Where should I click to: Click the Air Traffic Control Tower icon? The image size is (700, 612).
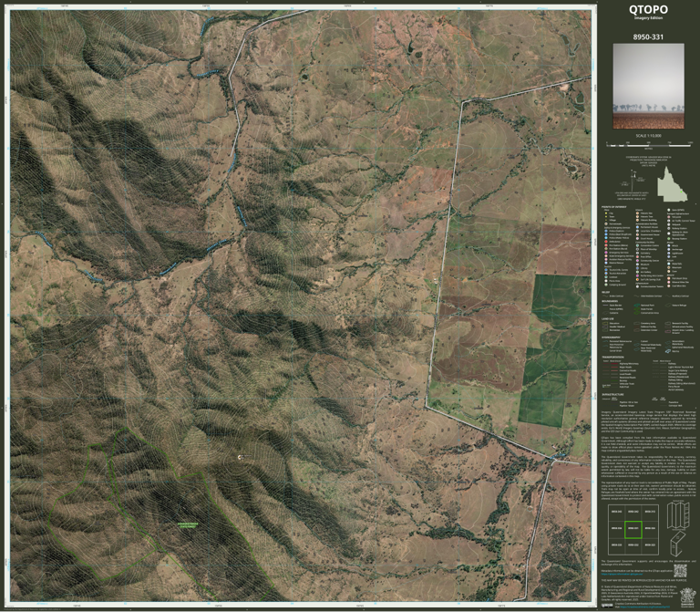pyautogui.click(x=669, y=221)
